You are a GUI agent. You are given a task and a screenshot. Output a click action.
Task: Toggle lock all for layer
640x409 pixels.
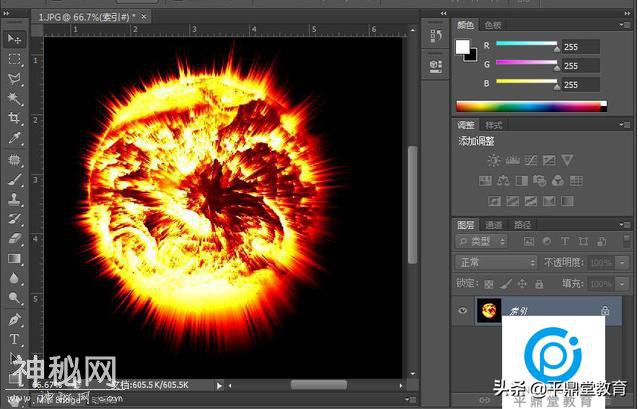[539, 284]
